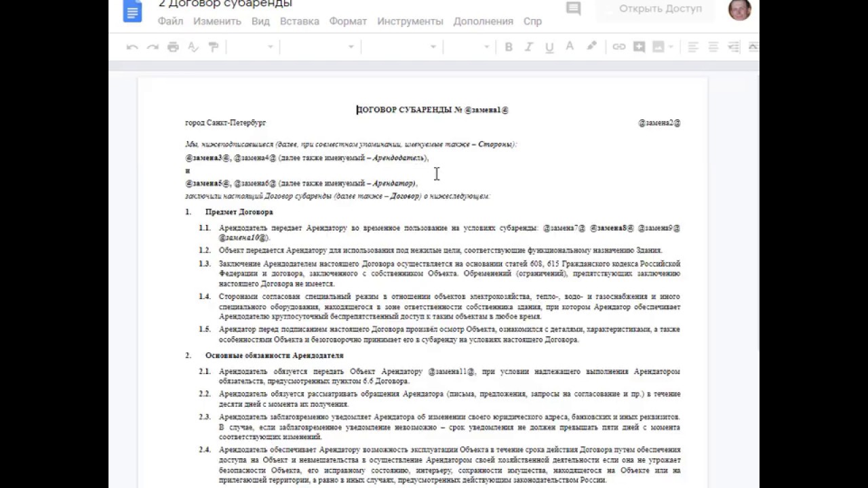Open the comments history icon
Image resolution: width=868 pixels, height=488 pixels.
[x=574, y=9]
